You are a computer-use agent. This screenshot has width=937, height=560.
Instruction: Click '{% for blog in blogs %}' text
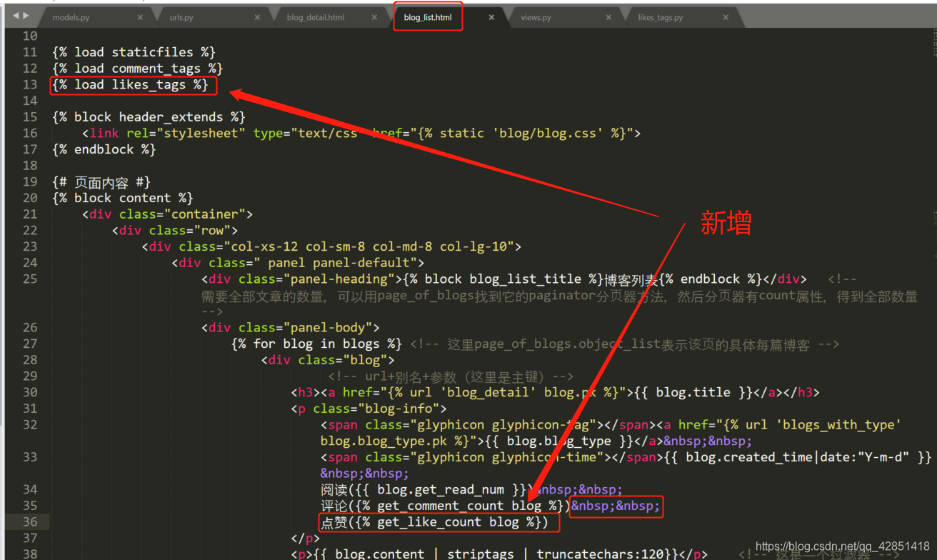[x=316, y=344]
